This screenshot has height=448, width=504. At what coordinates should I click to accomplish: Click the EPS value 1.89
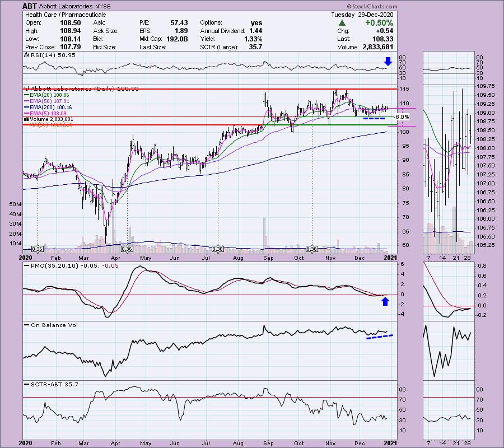(x=181, y=31)
